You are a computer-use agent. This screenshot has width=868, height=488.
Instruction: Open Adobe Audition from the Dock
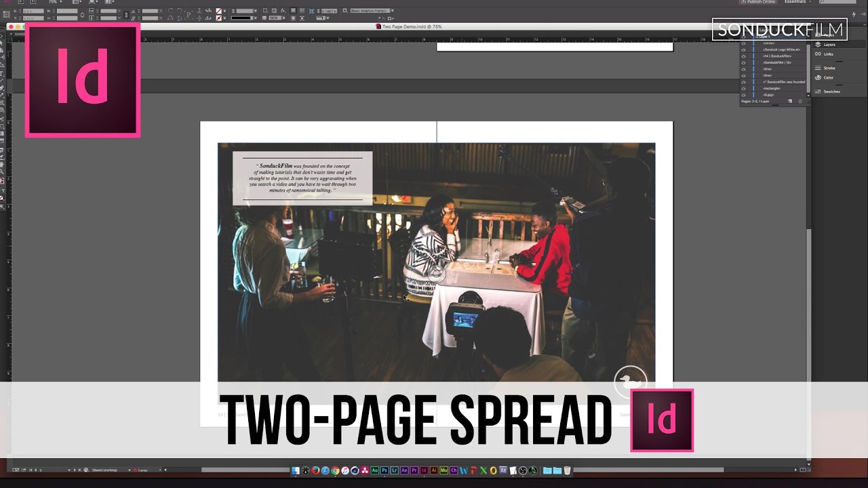pyautogui.click(x=374, y=470)
